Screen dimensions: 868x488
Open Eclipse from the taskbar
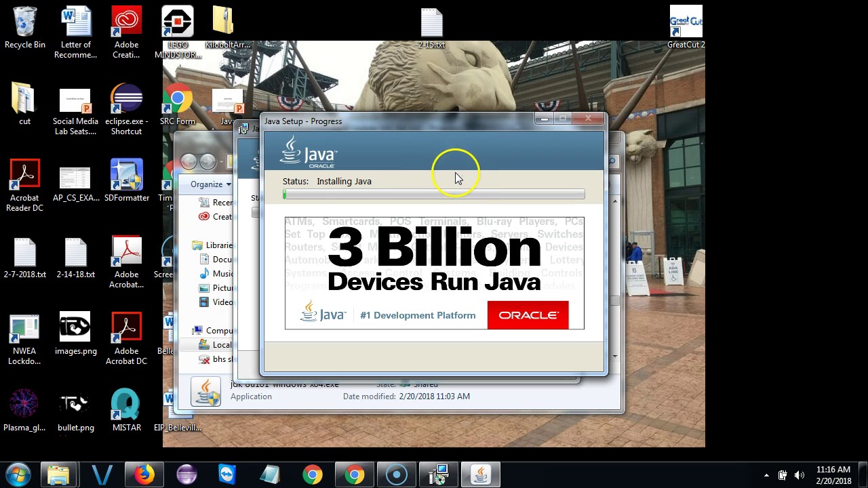point(186,474)
